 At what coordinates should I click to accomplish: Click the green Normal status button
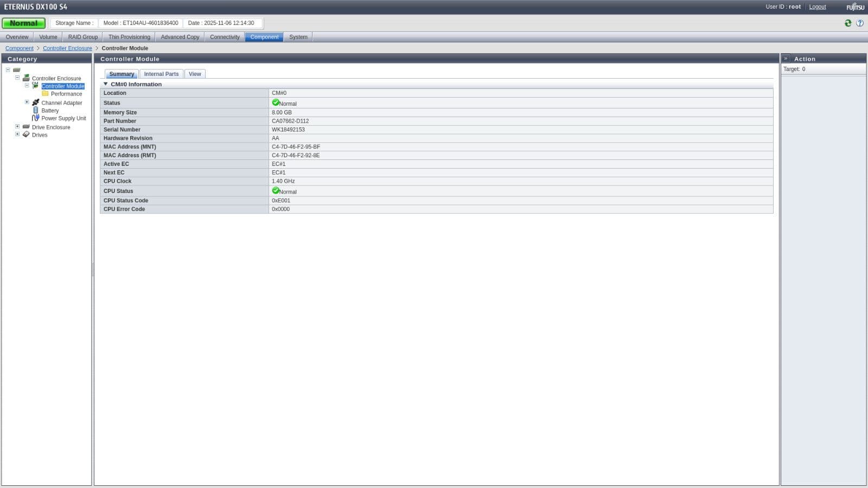pos(24,23)
